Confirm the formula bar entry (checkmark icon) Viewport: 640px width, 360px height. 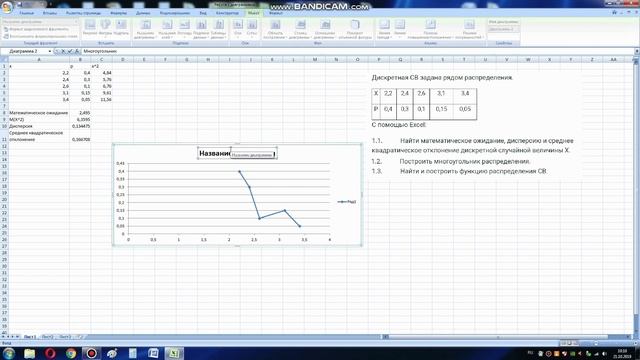click(70, 51)
